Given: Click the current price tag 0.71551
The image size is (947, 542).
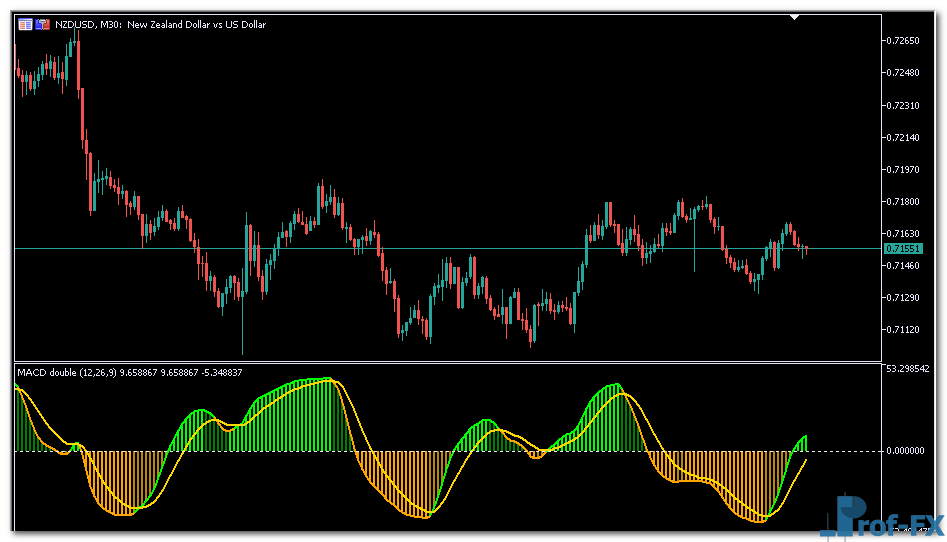Looking at the screenshot, I should pyautogui.click(x=903, y=248).
